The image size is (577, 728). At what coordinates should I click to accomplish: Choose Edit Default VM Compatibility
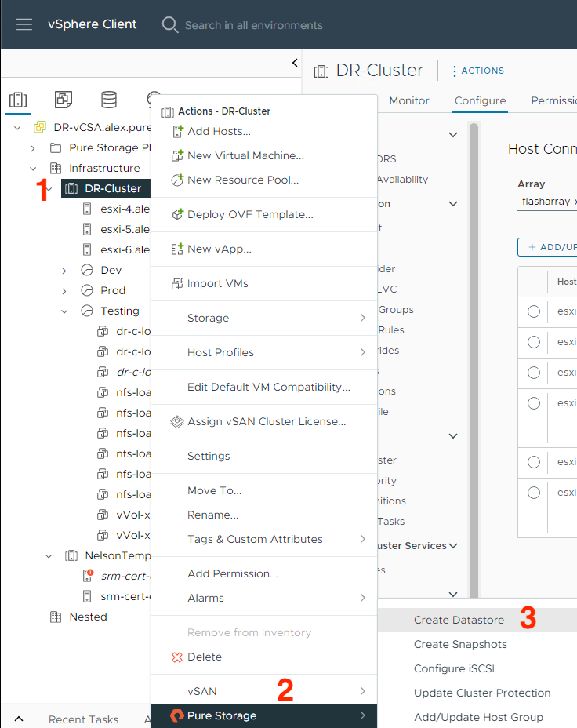tap(269, 387)
